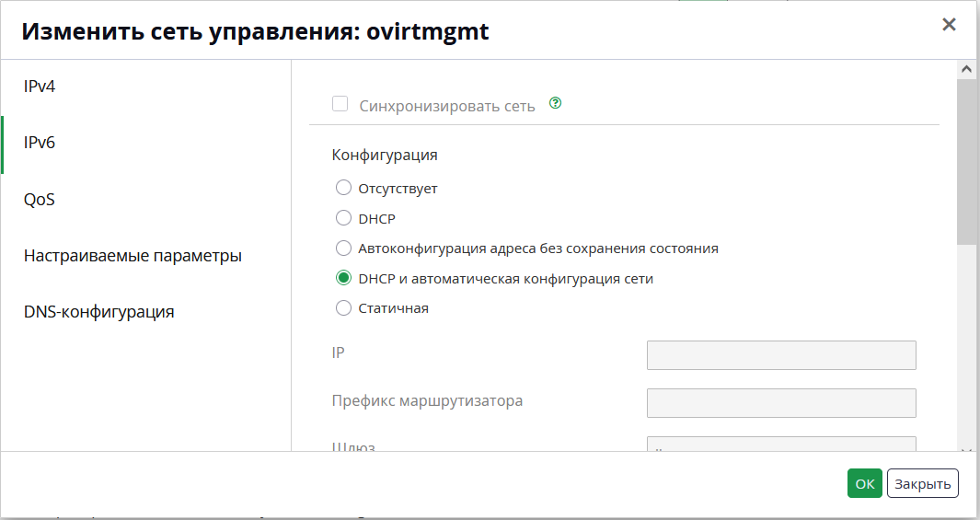Select DHCP и автоматическая конфигурация сети

[x=344, y=278]
